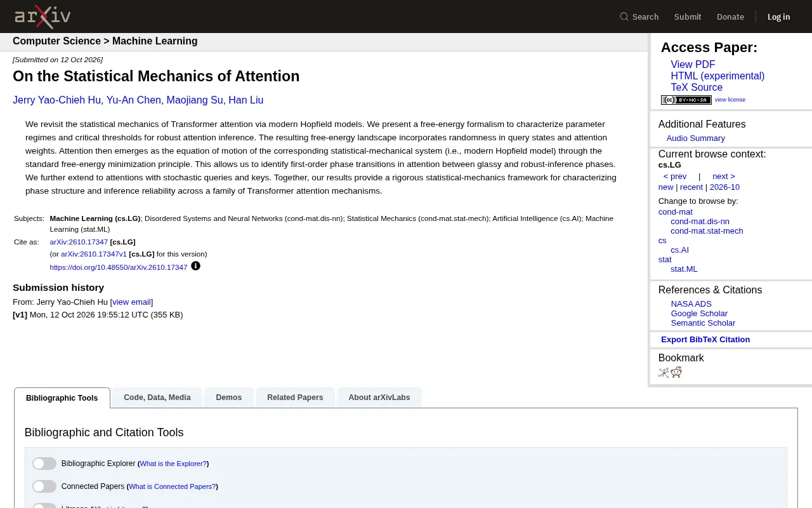Click What is Connected Papers? link
The image size is (812, 508).
coord(172,487)
